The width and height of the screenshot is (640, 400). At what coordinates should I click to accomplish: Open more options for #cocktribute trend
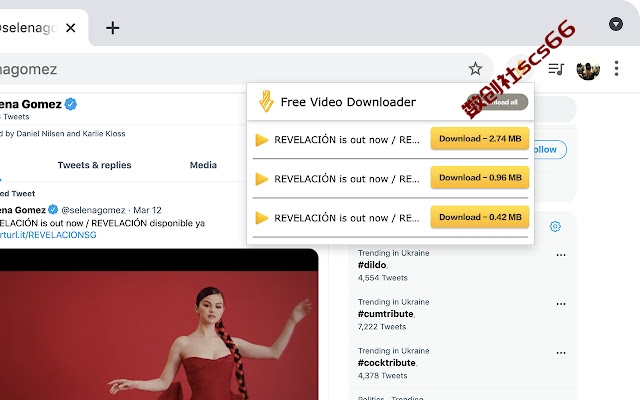pos(561,353)
